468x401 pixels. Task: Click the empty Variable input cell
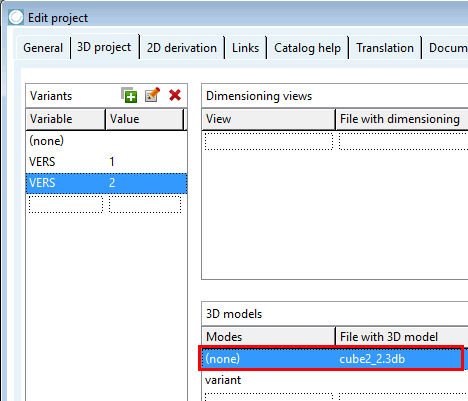66,204
